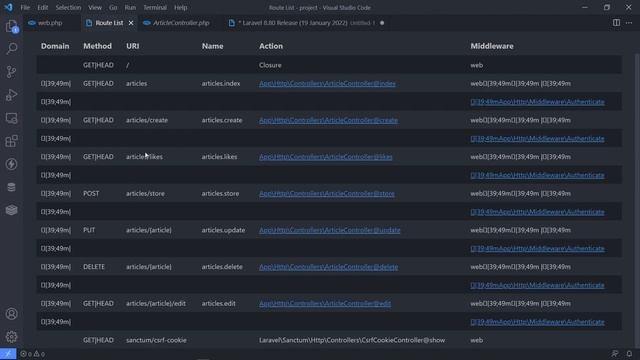Switch to the ArticleController.php tab
The height and width of the screenshot is (360, 640).
coord(181,23)
